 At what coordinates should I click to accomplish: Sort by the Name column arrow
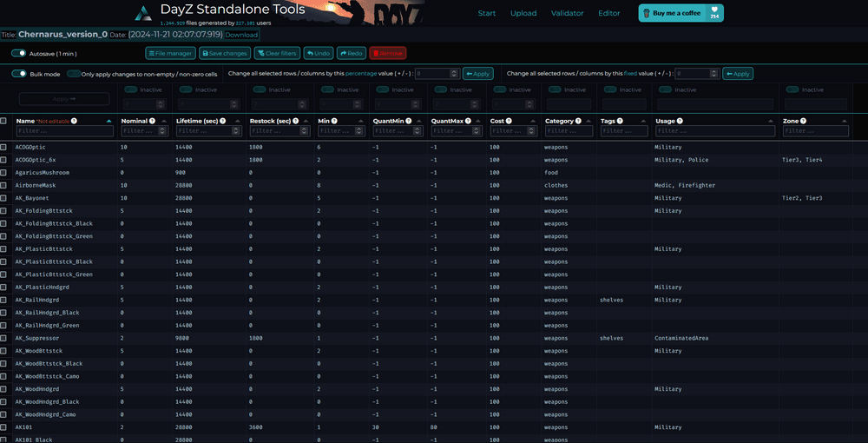click(x=108, y=121)
